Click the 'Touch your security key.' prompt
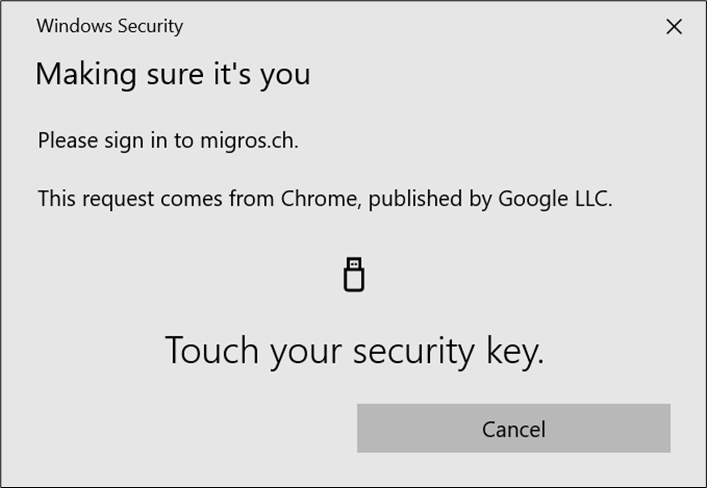 point(354,351)
